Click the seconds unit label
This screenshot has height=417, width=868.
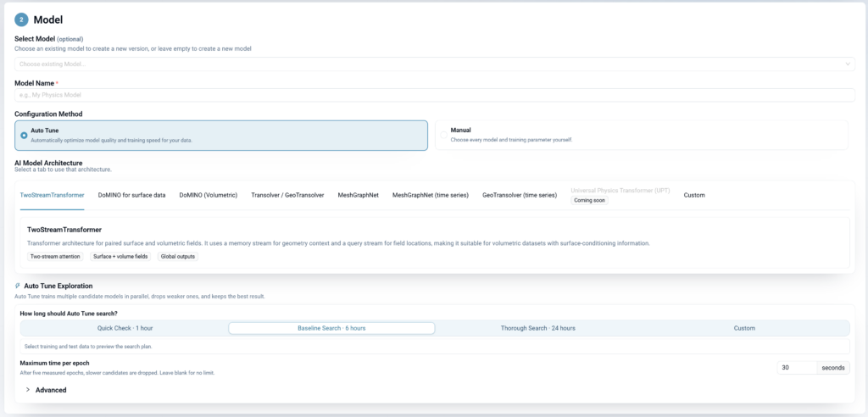(x=833, y=368)
